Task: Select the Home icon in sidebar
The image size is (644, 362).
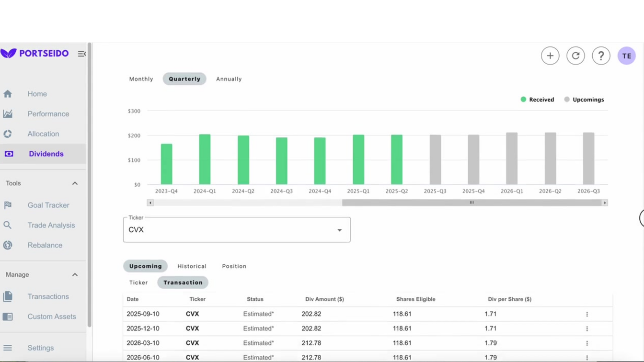Action: coord(8,94)
